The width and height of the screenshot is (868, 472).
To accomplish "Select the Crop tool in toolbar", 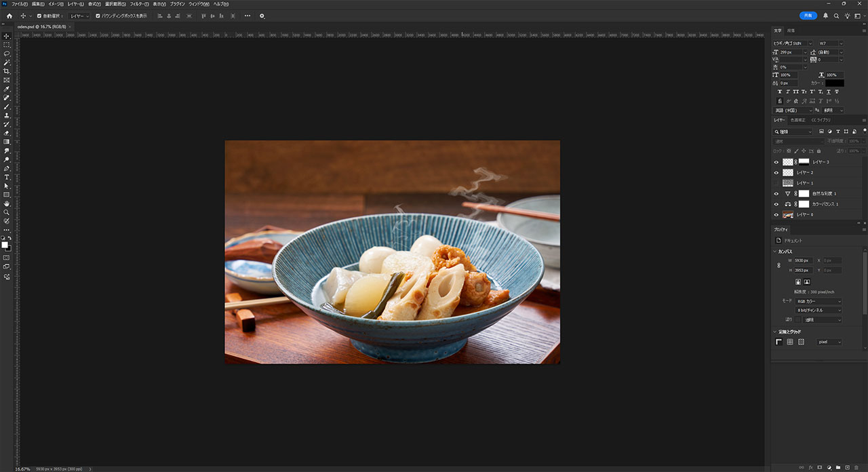I will coord(7,71).
